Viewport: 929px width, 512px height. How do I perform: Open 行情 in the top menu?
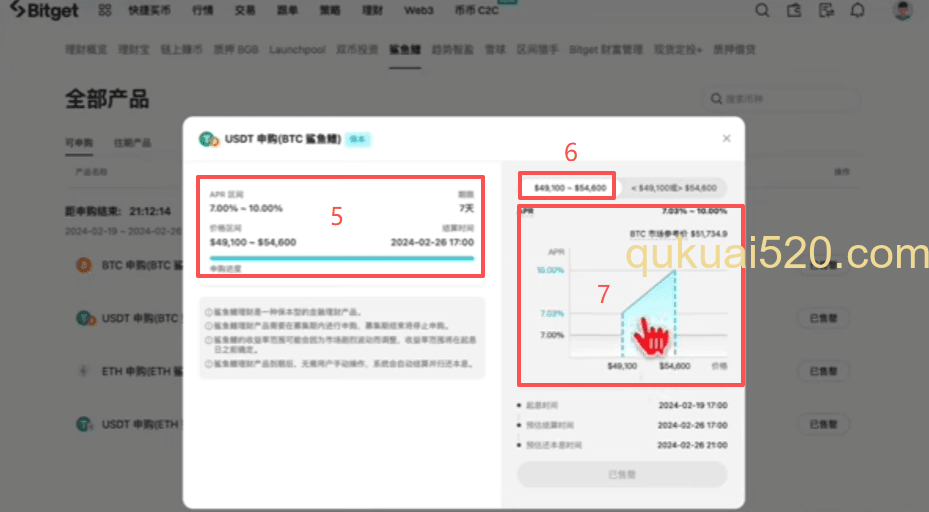pos(203,10)
